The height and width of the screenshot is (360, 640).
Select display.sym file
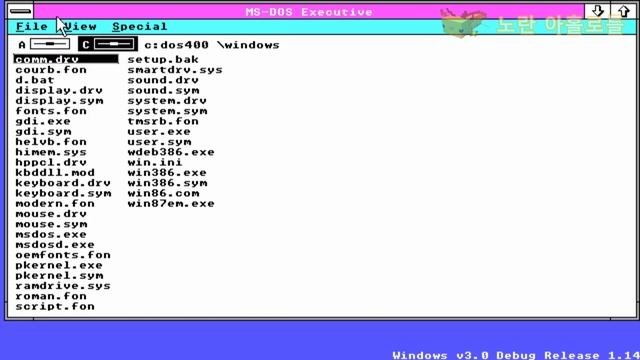click(x=59, y=101)
